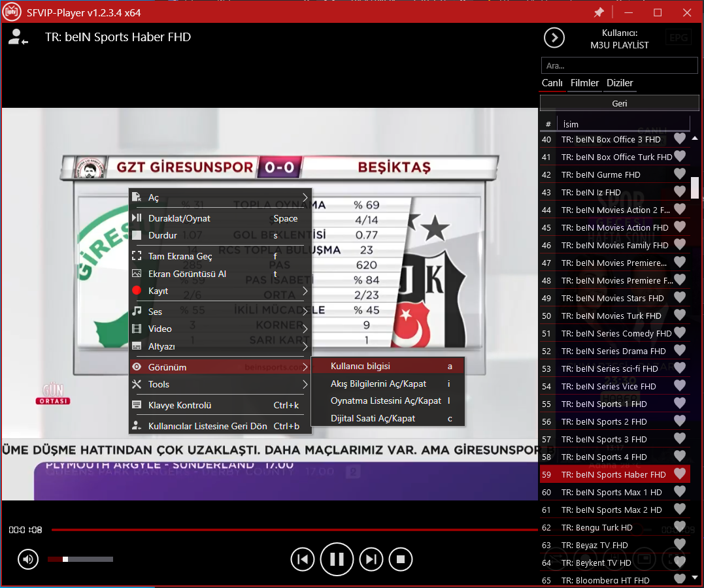
Task: Choose Akış Bilgilerini Aç/Kapat
Action: click(x=388, y=384)
